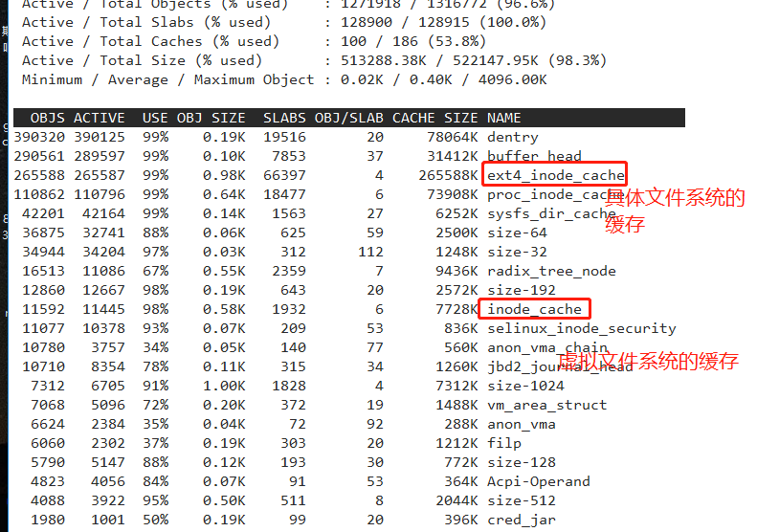Click the inode_cache entry

click(534, 309)
